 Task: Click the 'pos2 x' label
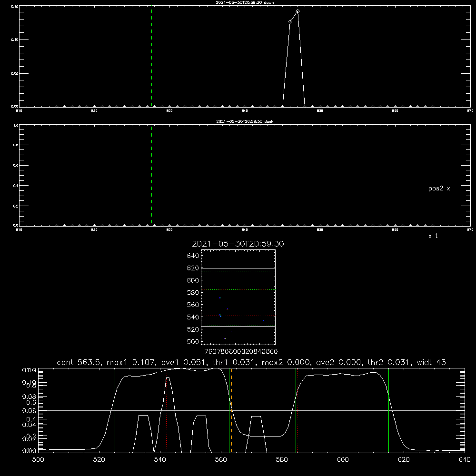(439, 188)
